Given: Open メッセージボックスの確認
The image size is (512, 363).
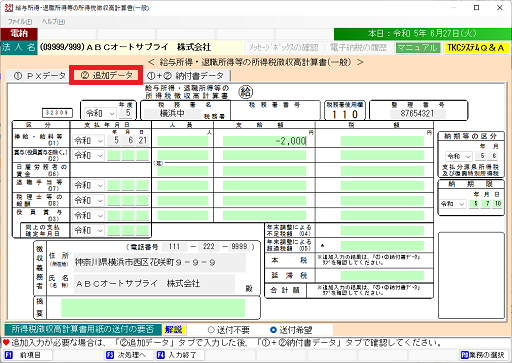Looking at the screenshot, I should pos(283,48).
